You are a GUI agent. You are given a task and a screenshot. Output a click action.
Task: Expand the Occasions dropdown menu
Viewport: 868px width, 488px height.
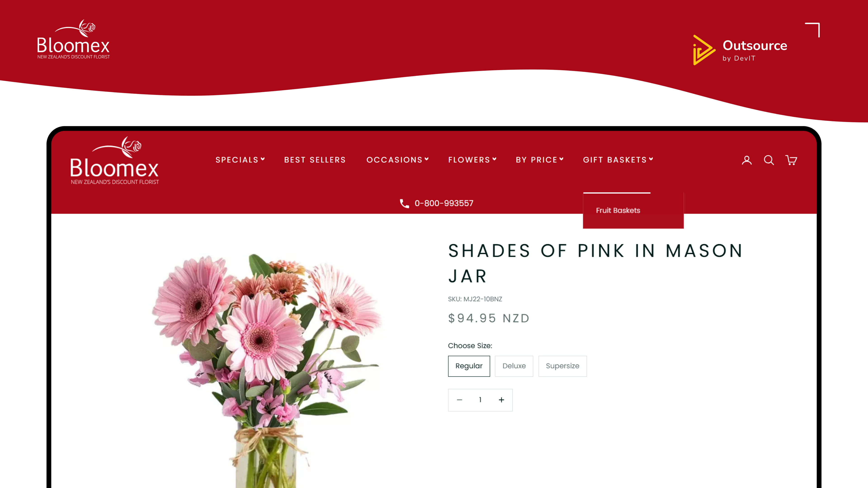pos(398,160)
